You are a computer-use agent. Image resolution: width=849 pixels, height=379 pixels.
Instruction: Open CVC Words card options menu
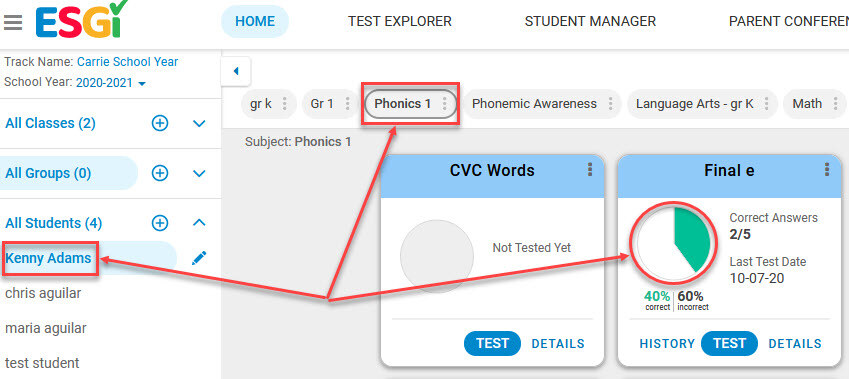(590, 169)
